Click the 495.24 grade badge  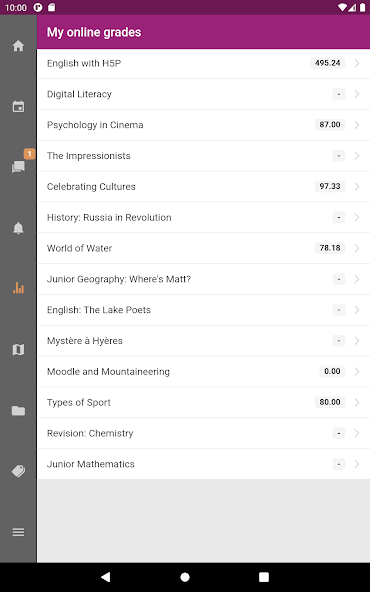[327, 63]
